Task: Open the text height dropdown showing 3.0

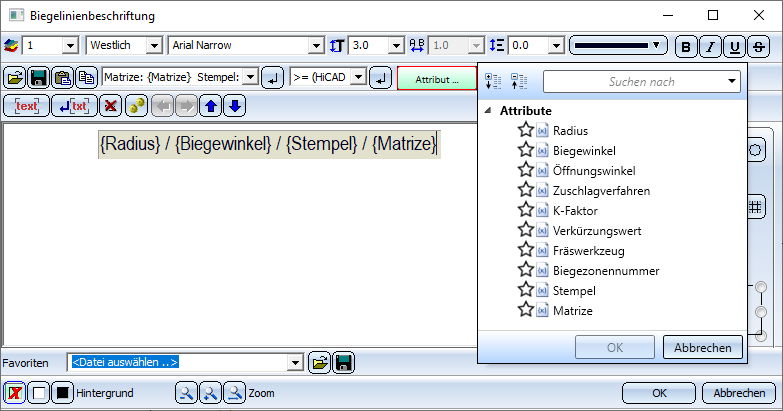Action: pyautogui.click(x=396, y=45)
